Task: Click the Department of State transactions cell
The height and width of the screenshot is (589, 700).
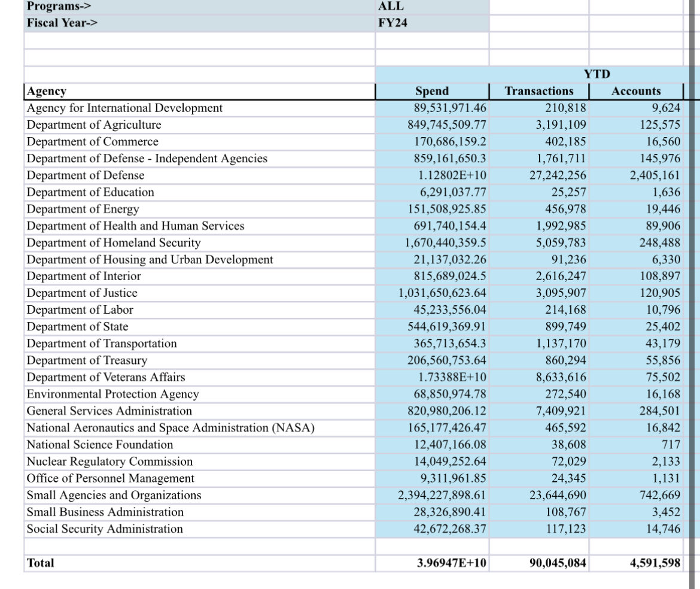Action: pyautogui.click(x=539, y=327)
